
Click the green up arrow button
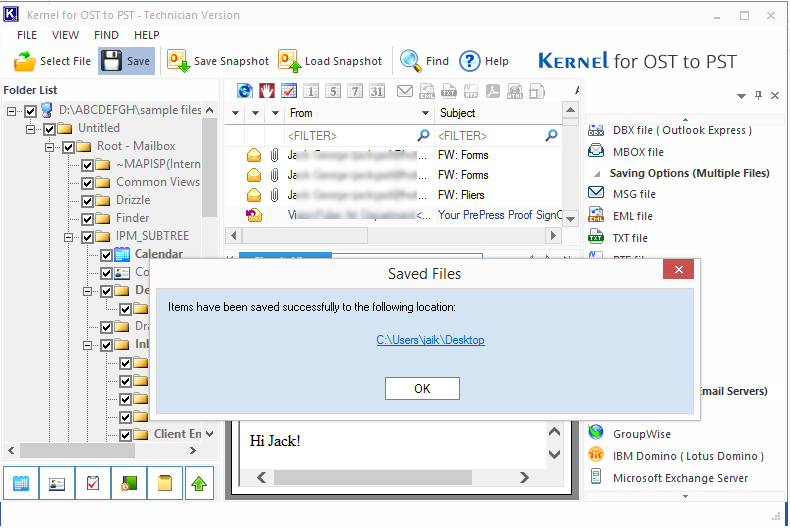coord(199,483)
